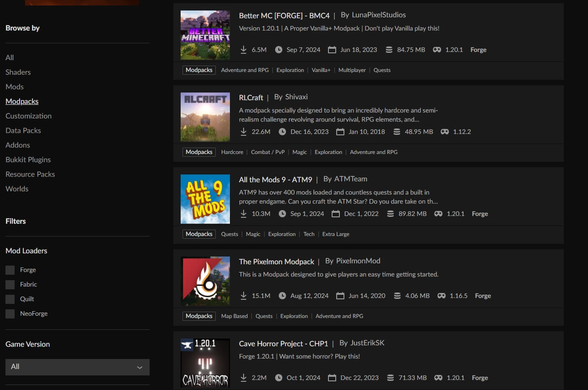
Task: Click the file size icon beside 89.82 MB
Action: tap(390, 214)
